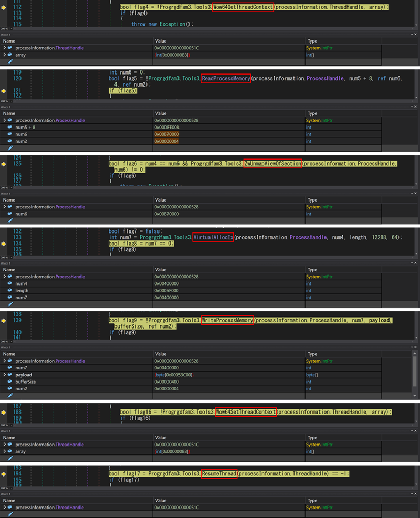Expand ProcessHandle in the watch under ZwUnmapViewOfSection code
This screenshot has width=420, height=518.
[x=5, y=207]
